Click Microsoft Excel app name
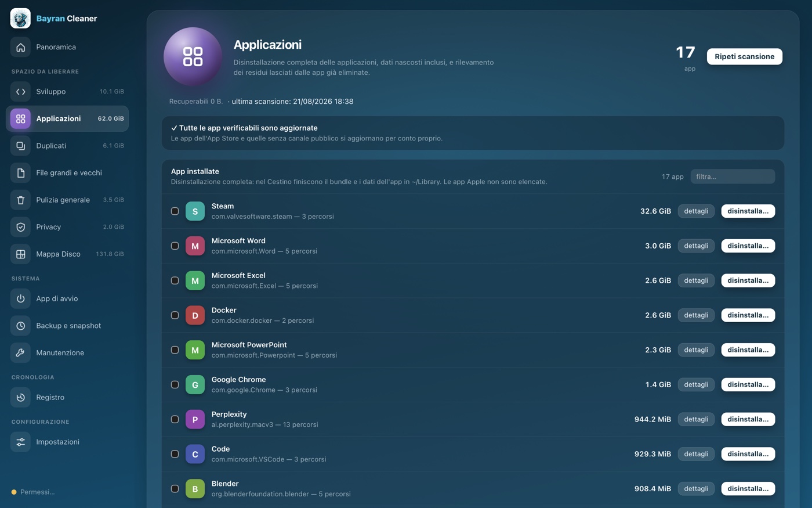This screenshot has width=812, height=508. pos(238,276)
